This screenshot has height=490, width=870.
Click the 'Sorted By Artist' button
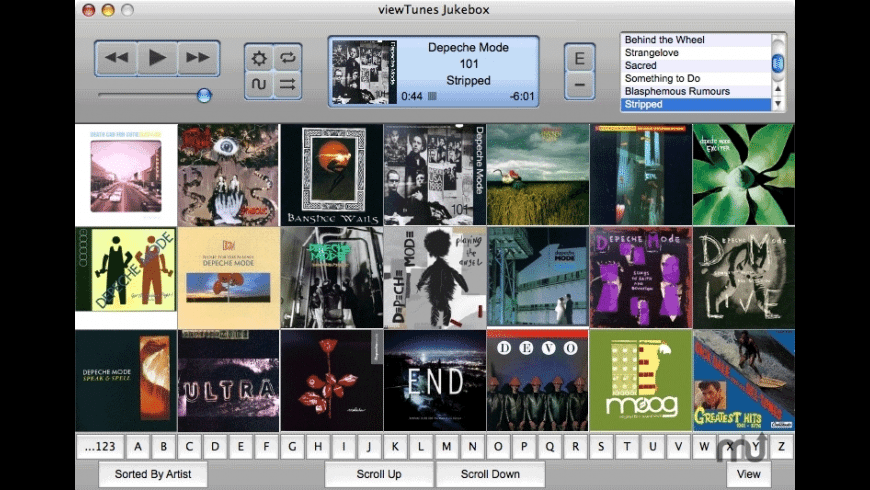coord(153,474)
